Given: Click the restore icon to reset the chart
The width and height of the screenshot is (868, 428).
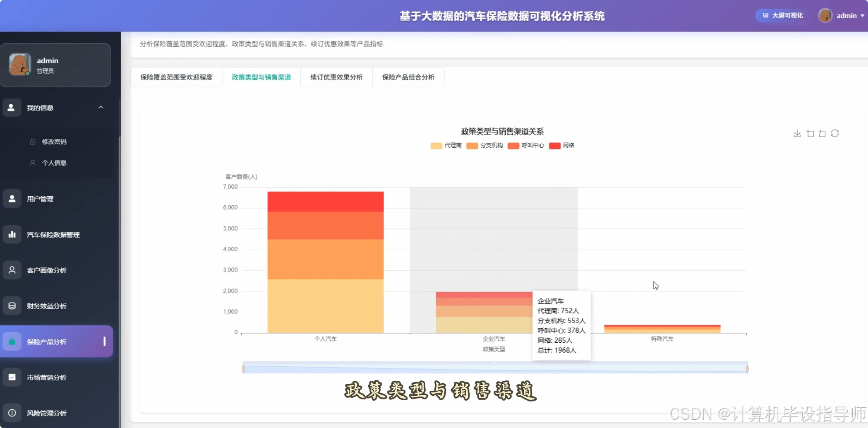Looking at the screenshot, I should 822,133.
